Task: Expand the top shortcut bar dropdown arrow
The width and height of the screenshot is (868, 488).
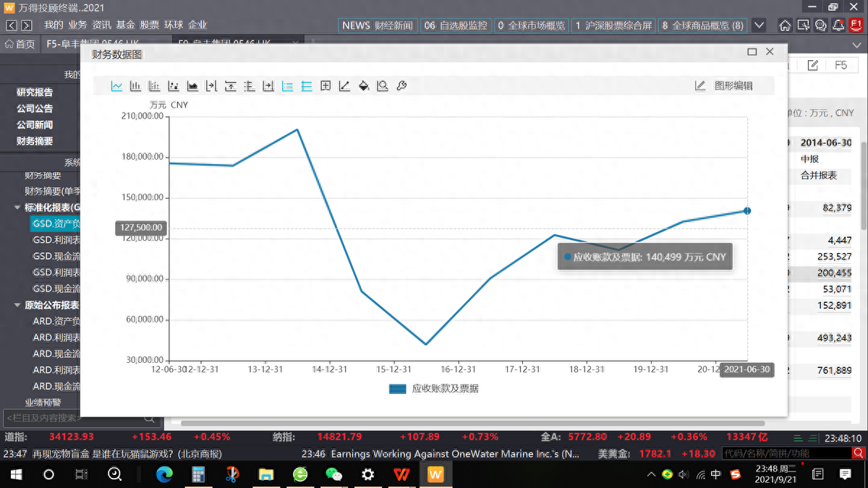Action: (x=759, y=25)
